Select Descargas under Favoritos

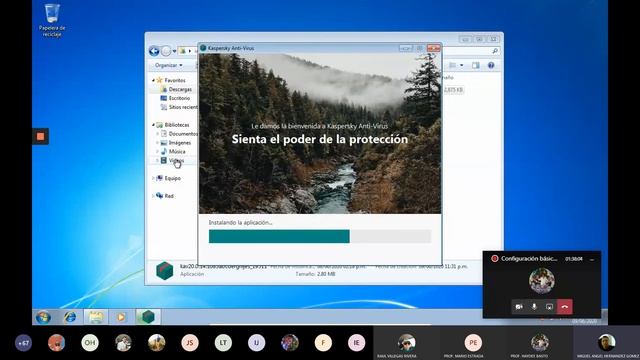point(180,89)
